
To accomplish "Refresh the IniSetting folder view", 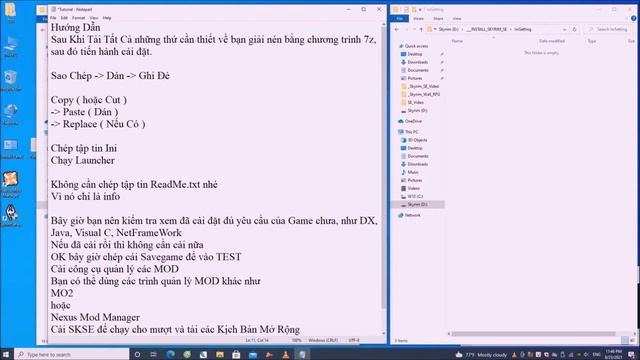I will click(574, 29).
